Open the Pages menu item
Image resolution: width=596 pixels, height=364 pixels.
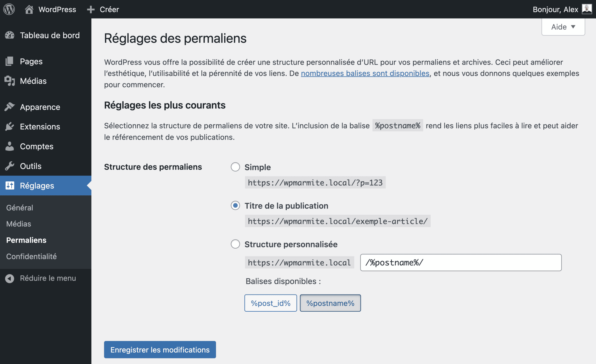point(46,61)
